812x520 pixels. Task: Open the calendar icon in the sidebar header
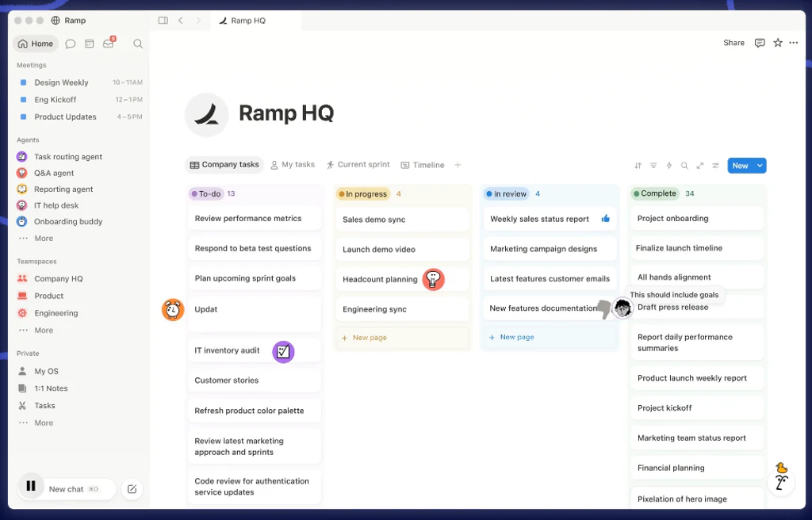89,44
